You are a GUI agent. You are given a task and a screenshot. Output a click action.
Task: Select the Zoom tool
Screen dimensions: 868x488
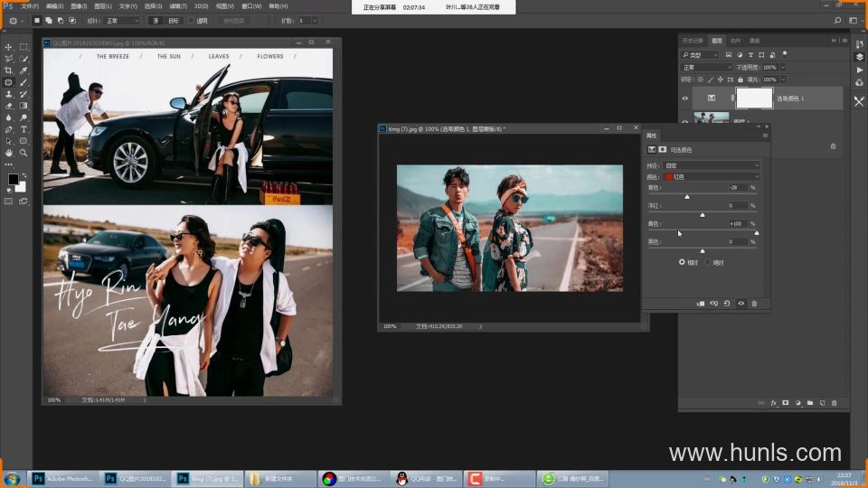24,153
